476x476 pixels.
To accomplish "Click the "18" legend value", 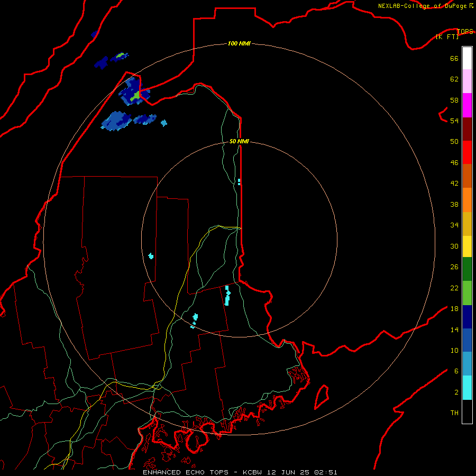I will click(x=454, y=309).
